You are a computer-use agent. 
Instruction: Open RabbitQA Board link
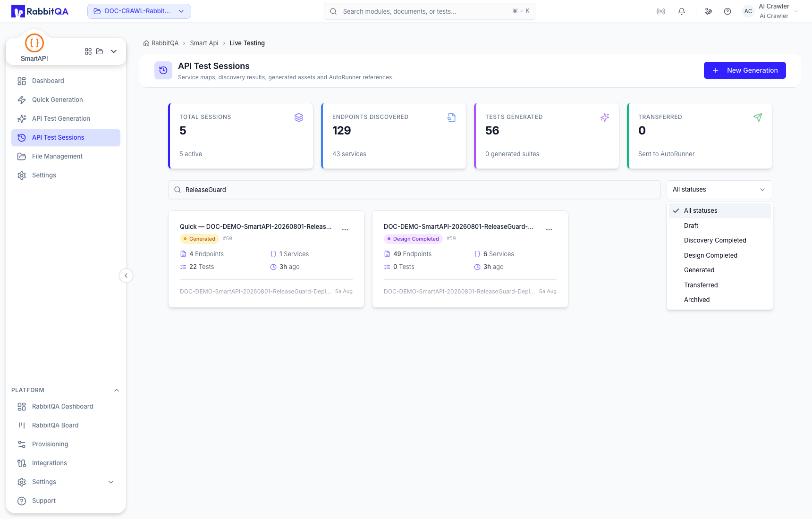pyautogui.click(x=66, y=425)
